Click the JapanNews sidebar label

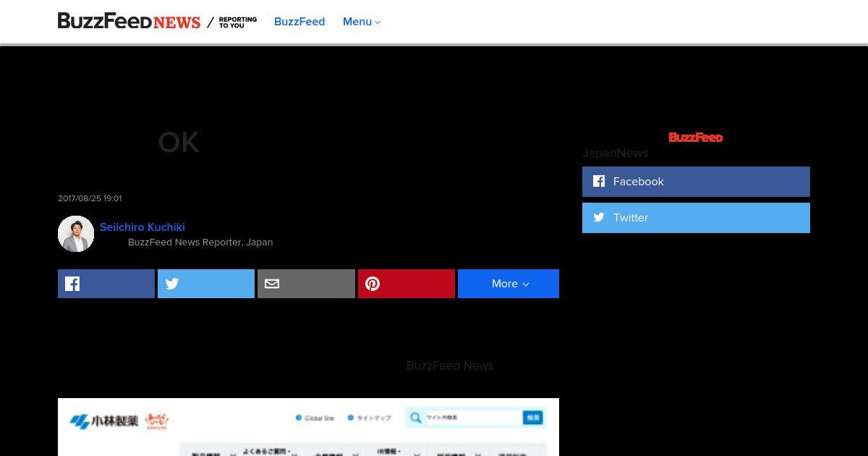[x=616, y=153]
